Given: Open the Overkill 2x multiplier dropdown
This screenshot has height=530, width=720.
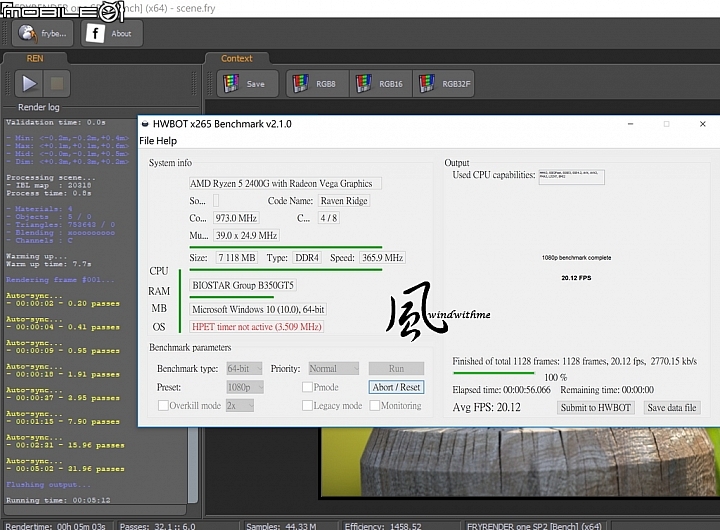Looking at the screenshot, I should tap(240, 406).
